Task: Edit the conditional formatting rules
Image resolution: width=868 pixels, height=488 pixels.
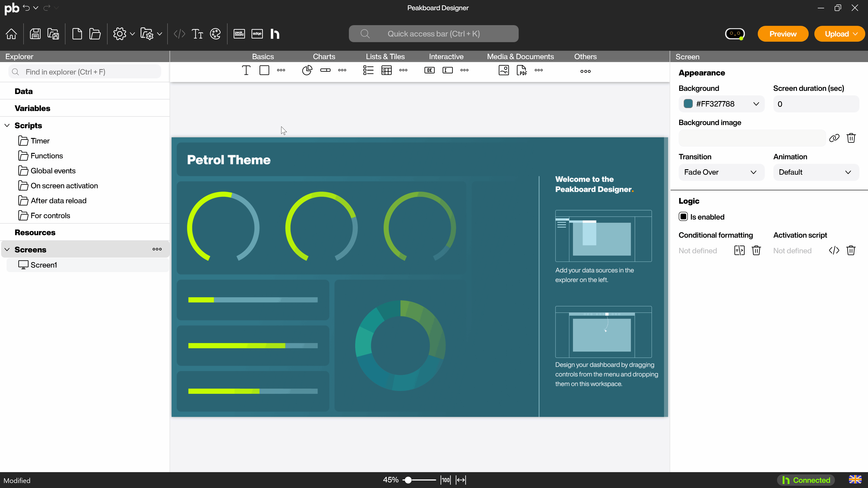Action: point(739,250)
